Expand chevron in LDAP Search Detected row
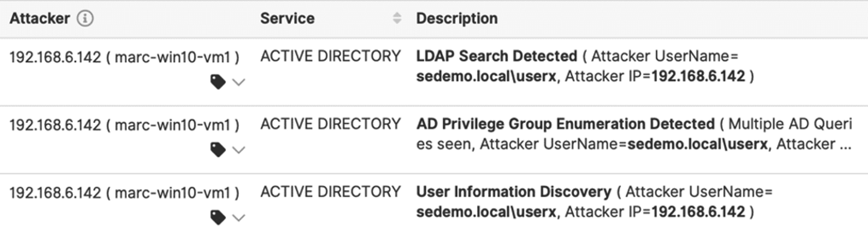 tap(239, 82)
